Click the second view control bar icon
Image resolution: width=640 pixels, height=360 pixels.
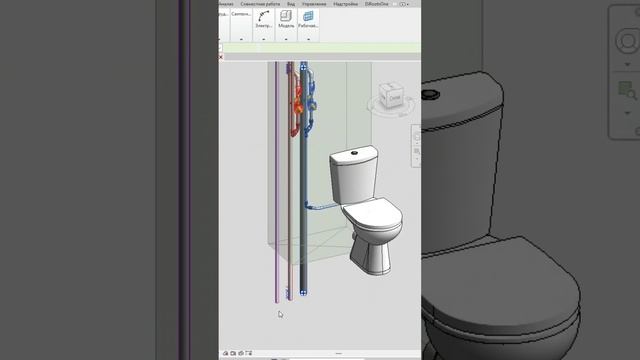coord(233,353)
